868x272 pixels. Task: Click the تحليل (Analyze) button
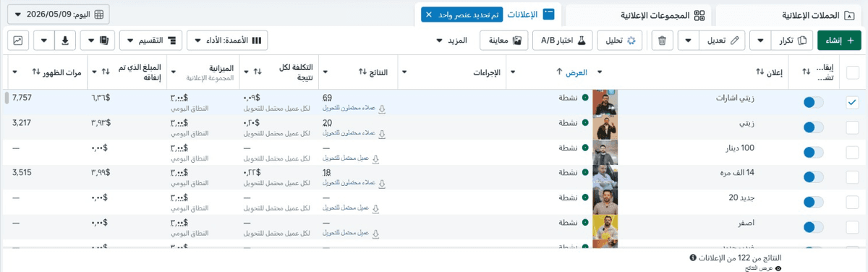[x=620, y=41]
